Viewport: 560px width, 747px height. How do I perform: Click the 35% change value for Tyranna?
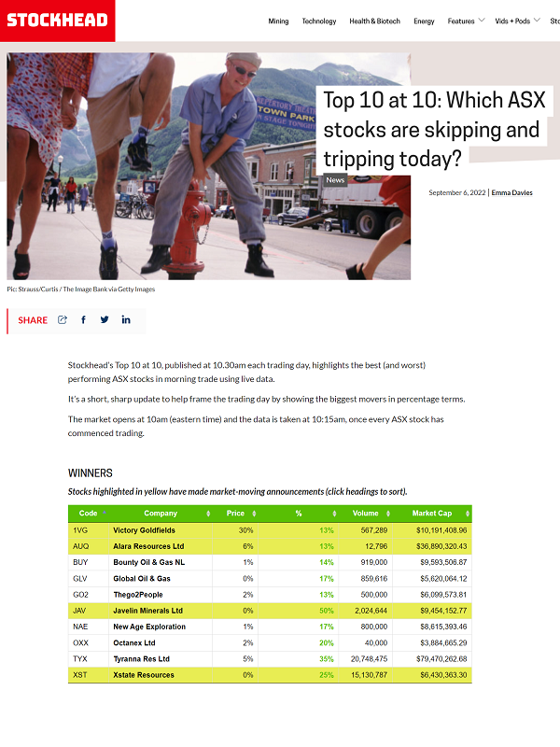pos(326,659)
